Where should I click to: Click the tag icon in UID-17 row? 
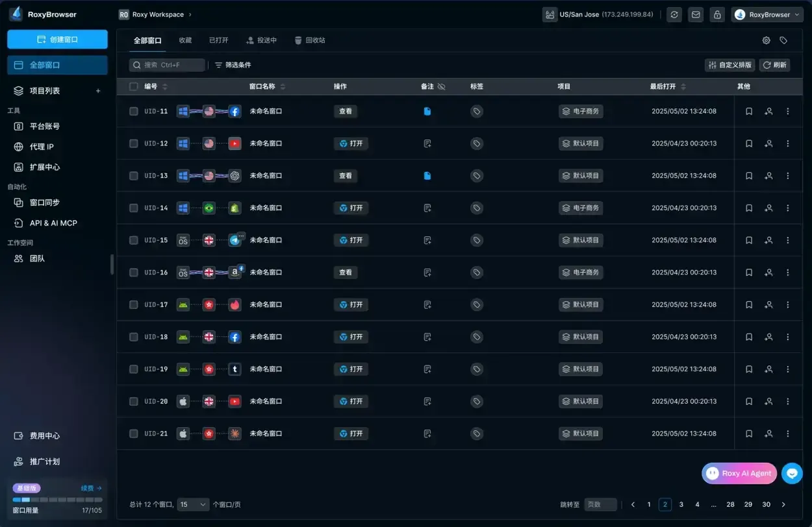[477, 304]
